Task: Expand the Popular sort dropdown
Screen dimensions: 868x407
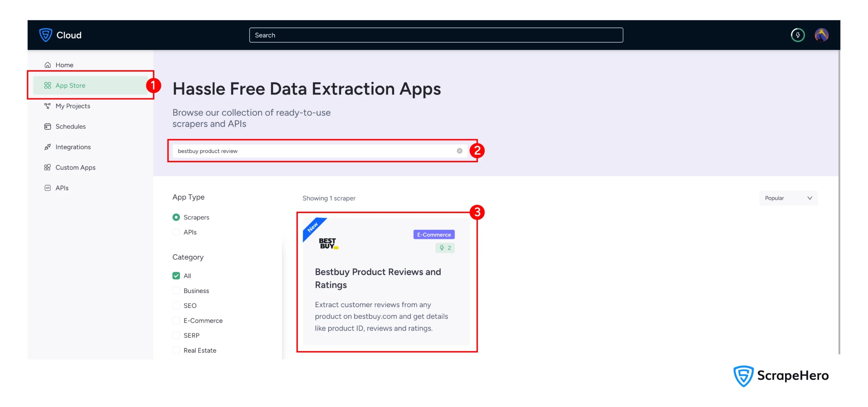Action: click(x=788, y=198)
